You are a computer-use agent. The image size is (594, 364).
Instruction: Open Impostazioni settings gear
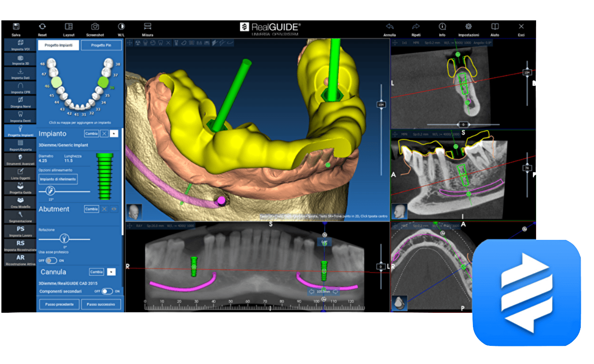pyautogui.click(x=468, y=27)
